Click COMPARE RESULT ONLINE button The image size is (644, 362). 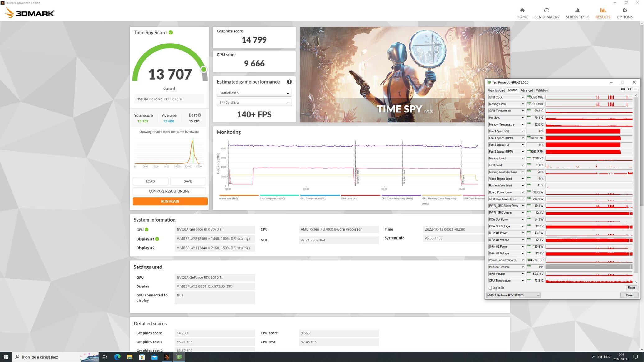[169, 191]
